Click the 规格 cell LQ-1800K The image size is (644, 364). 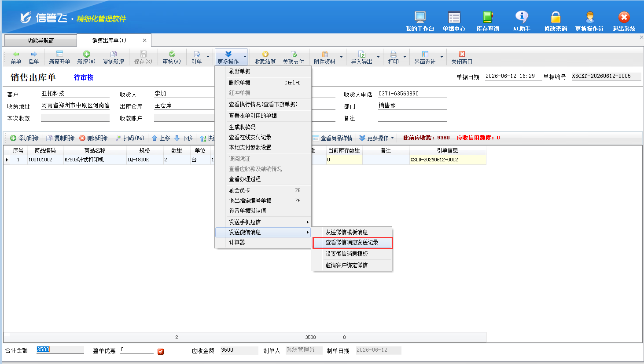144,160
